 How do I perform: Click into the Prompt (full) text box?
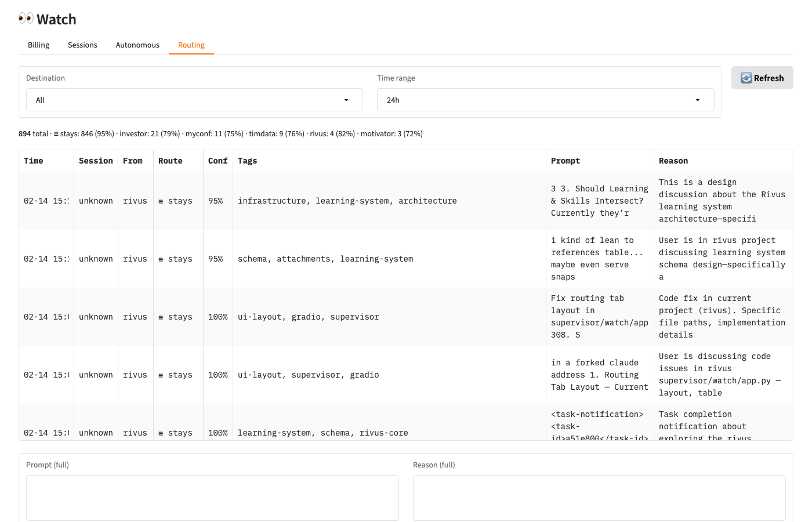coord(212,498)
